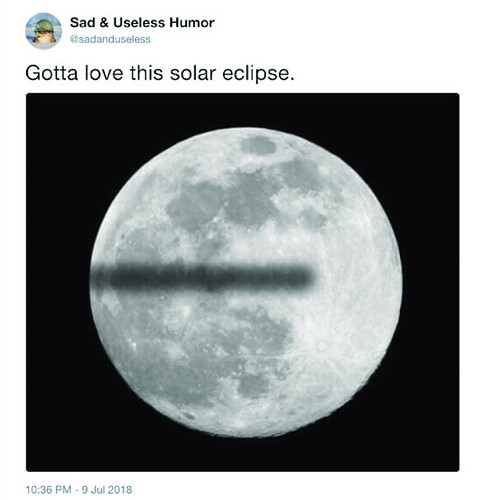Click the word this in the tweet
481x500 pixels.
tap(147, 73)
